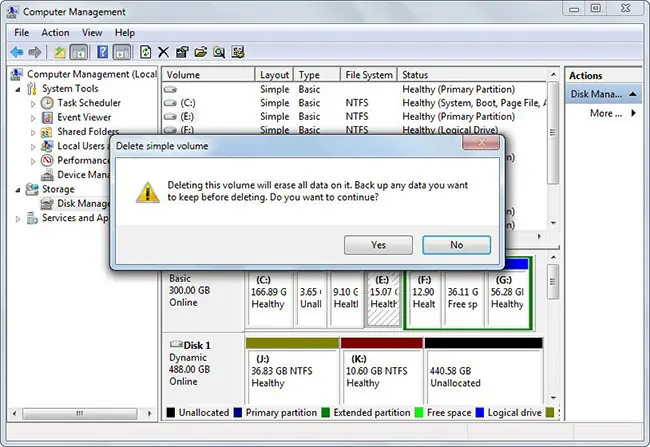Expand Services and Applications node
The height and width of the screenshot is (447, 650).
pyautogui.click(x=18, y=219)
